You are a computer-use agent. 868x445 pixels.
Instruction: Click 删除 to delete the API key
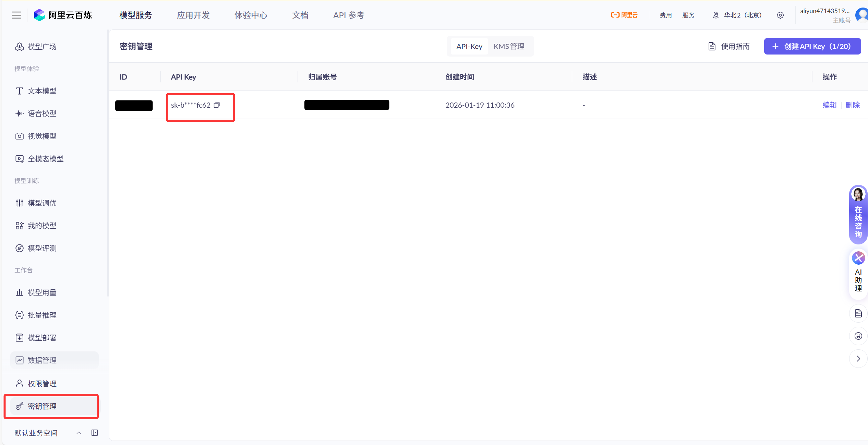click(x=853, y=105)
